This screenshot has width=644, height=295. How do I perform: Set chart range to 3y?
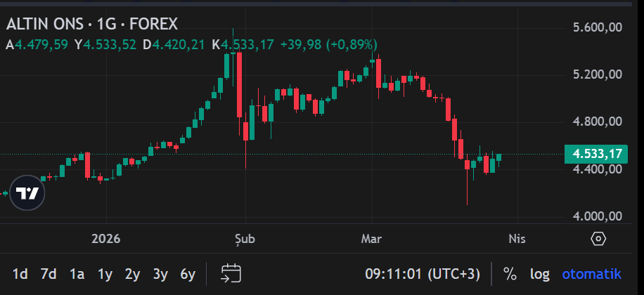160,273
